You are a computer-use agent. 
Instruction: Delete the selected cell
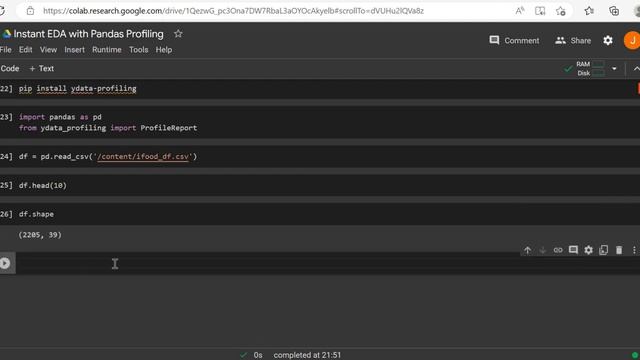(619, 250)
